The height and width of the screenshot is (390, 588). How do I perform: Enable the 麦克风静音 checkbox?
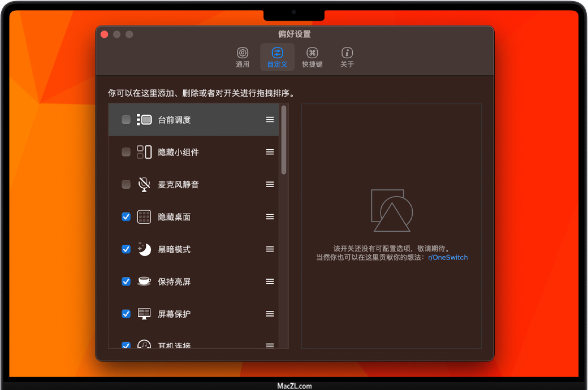(126, 184)
